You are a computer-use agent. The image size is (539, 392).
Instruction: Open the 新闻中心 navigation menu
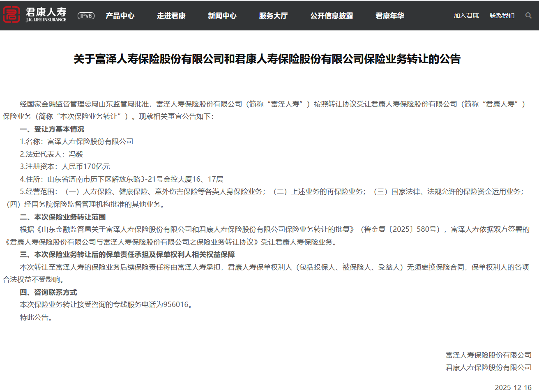point(222,16)
